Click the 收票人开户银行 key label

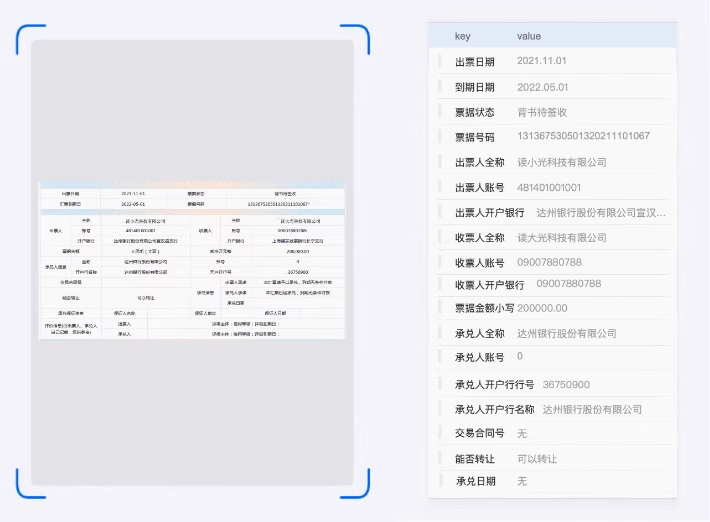[x=489, y=285]
